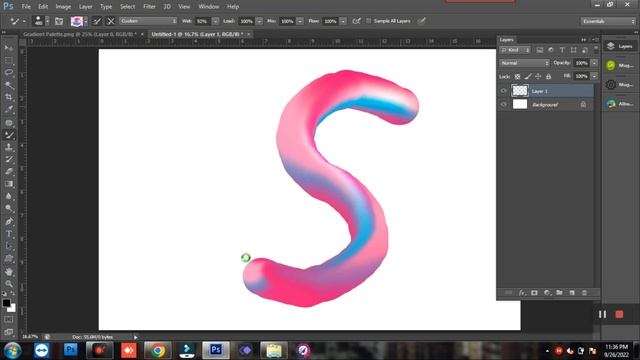Open the Essentials workspace dropdown

pyautogui.click(x=608, y=21)
